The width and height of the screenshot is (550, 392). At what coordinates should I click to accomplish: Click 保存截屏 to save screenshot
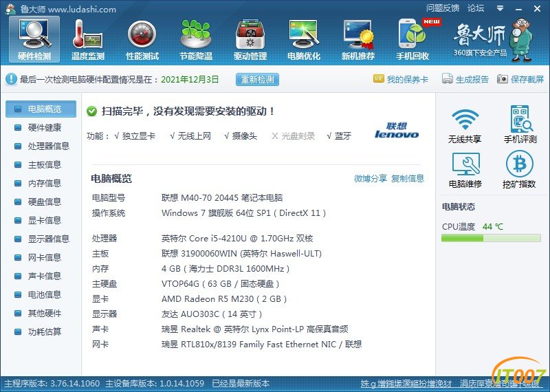tap(520, 79)
